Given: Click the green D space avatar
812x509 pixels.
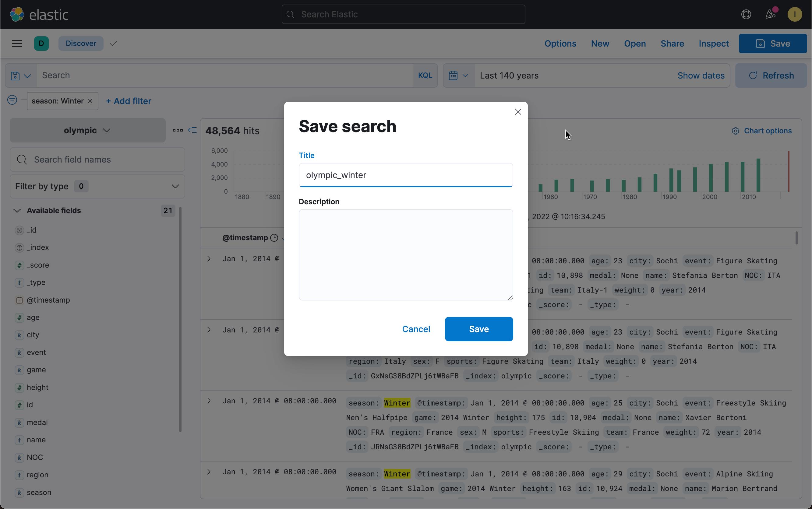Looking at the screenshot, I should pos(41,44).
